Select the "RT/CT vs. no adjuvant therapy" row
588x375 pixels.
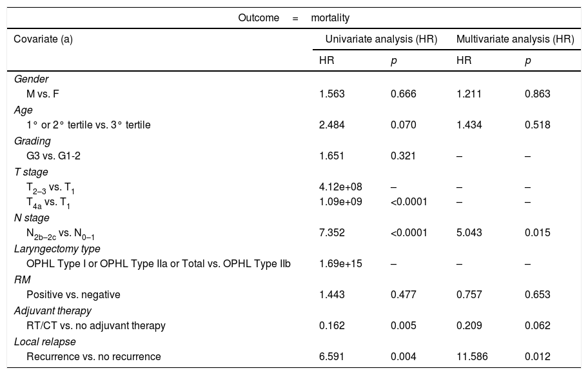pos(96,325)
